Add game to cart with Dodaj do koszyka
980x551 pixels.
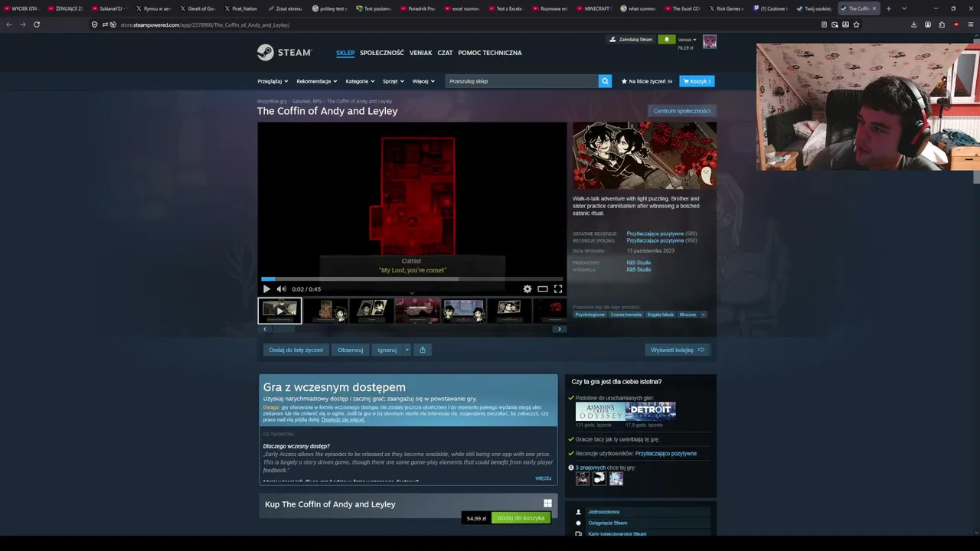[x=521, y=518]
